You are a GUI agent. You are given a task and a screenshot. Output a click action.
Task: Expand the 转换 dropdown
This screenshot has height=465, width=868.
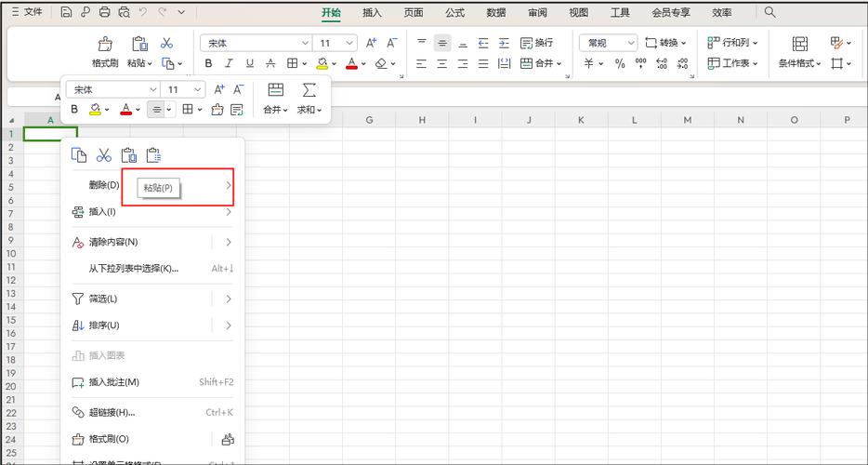coord(665,43)
